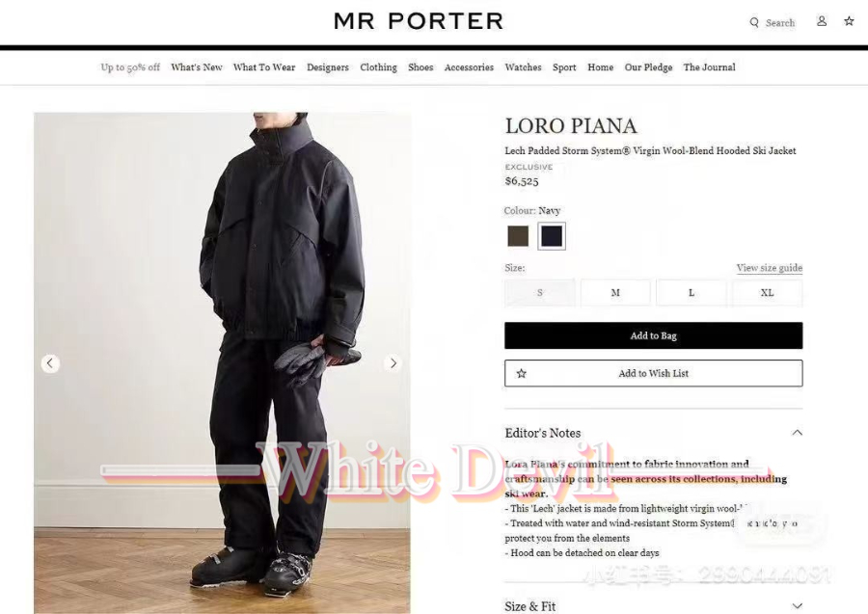The image size is (868, 614).
Task: Click the search magnifier icon
Action: pos(754,23)
